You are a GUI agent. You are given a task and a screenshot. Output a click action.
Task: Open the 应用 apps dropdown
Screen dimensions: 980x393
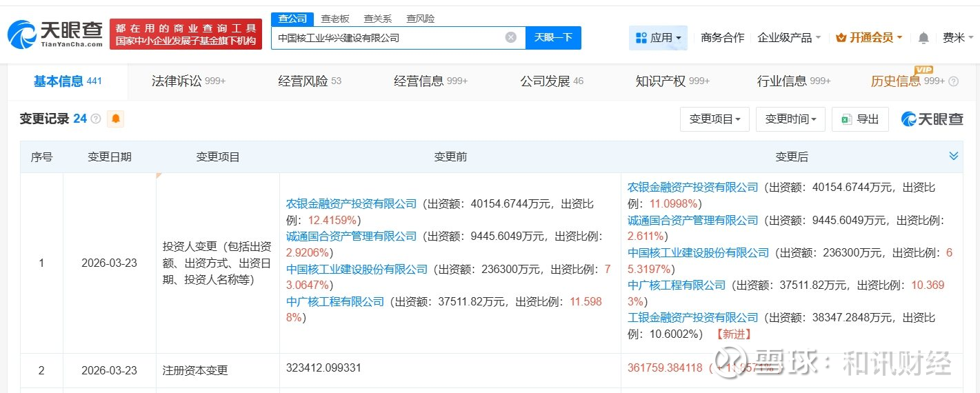[x=658, y=38]
